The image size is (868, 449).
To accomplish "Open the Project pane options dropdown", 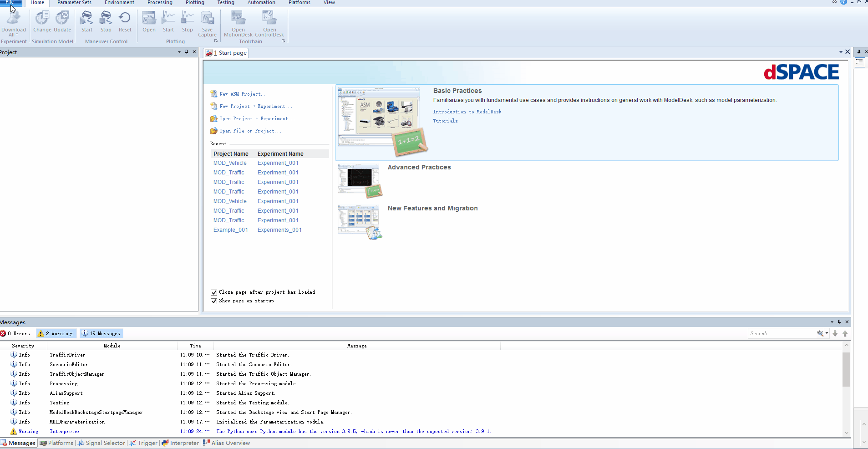I will (x=179, y=52).
